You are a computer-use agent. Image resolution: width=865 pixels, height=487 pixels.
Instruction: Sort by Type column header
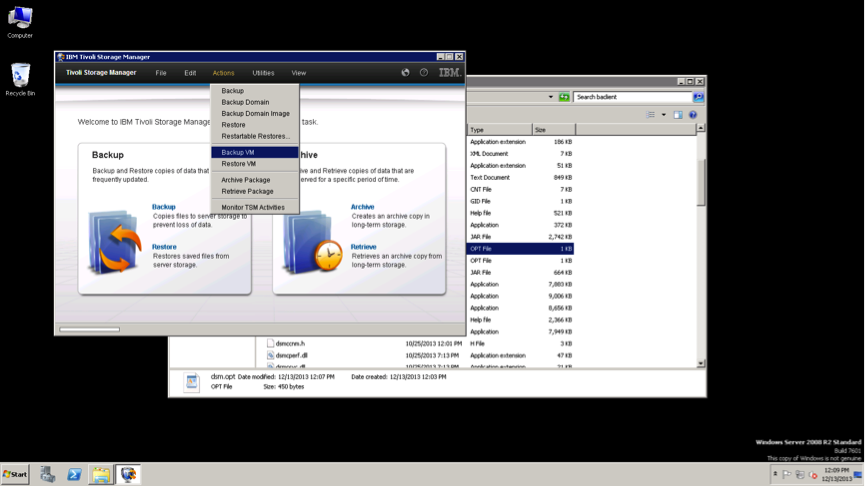click(499, 130)
